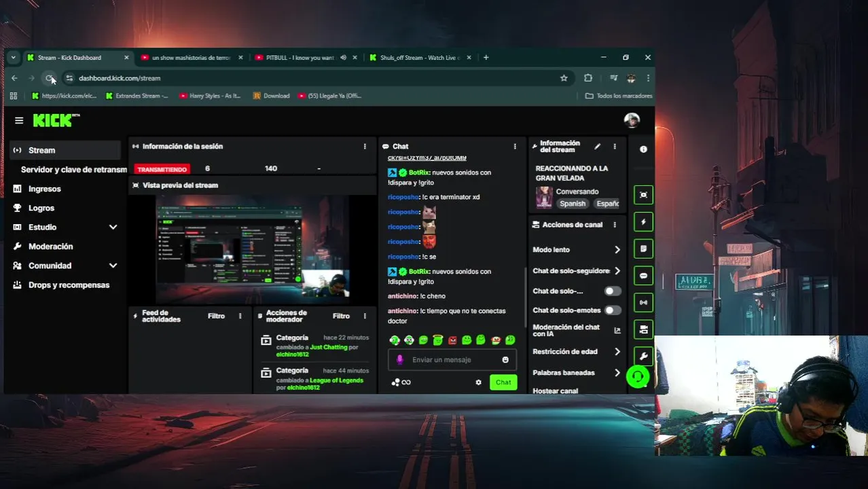Reload the page in the browser

50,78
